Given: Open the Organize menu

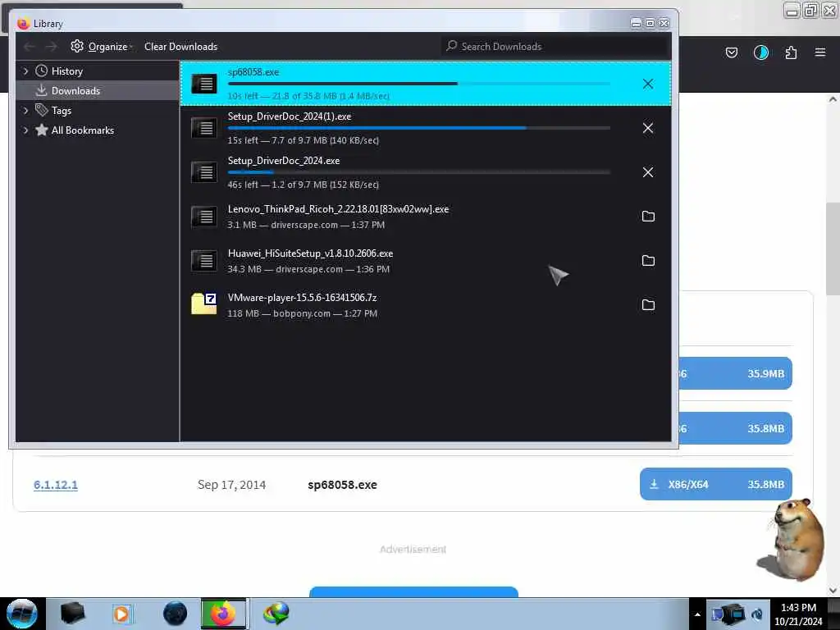Looking at the screenshot, I should click(x=102, y=47).
